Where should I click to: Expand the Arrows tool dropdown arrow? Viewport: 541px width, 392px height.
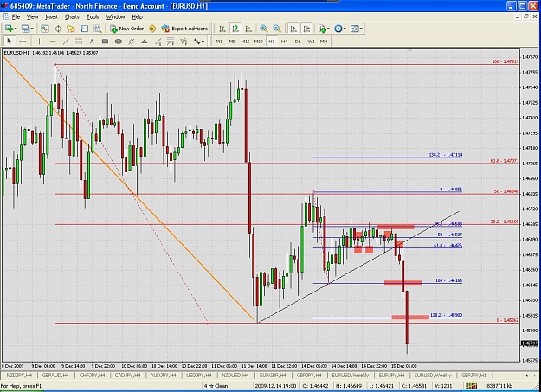tap(203, 42)
